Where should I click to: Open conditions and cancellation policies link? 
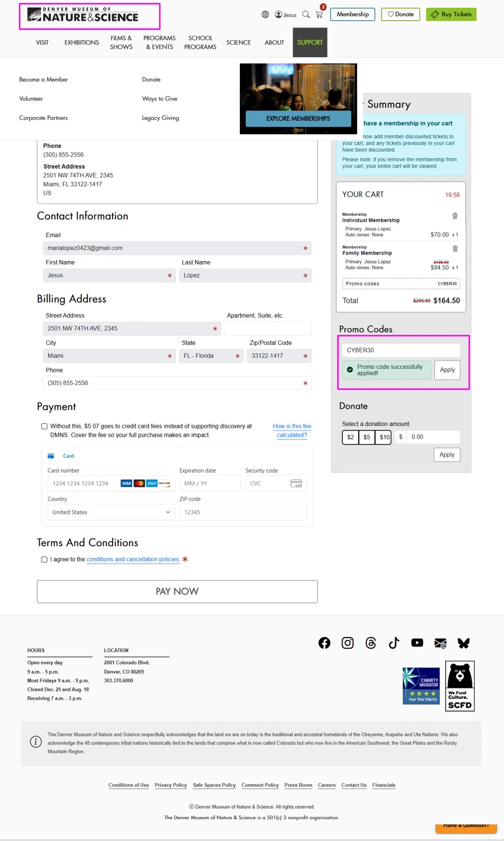133,560
